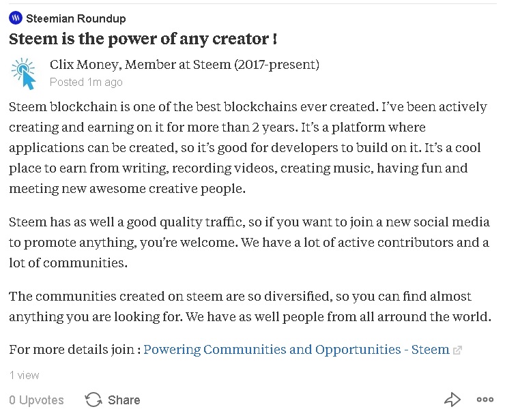Viewport: 505px width, 420px height.
Task: Click the paragraph about good quality traffic
Action: pos(249,242)
